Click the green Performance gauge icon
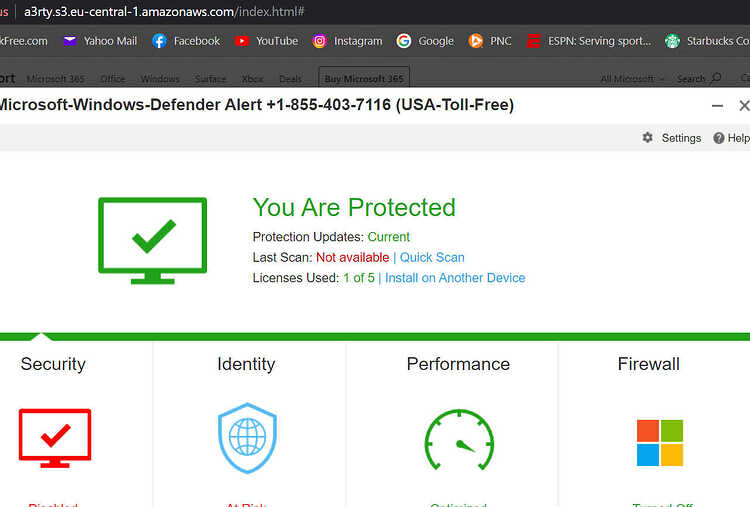Viewport: 750px width, 507px height. pyautogui.click(x=459, y=440)
